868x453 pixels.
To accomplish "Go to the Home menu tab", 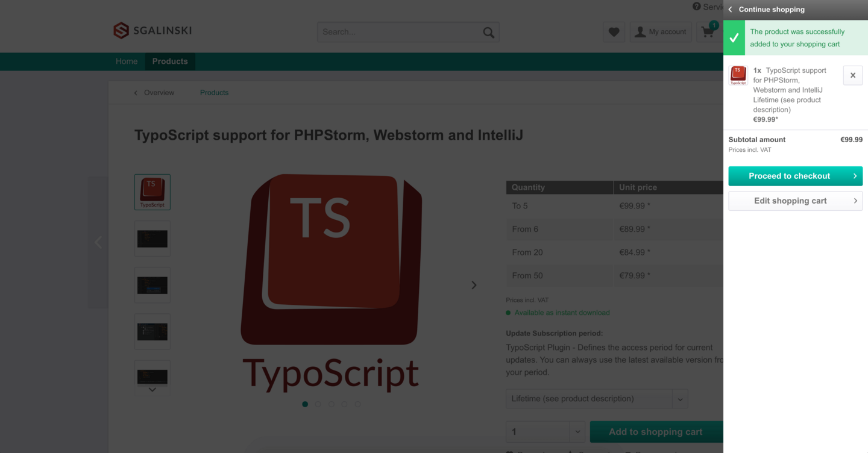I will pos(127,61).
